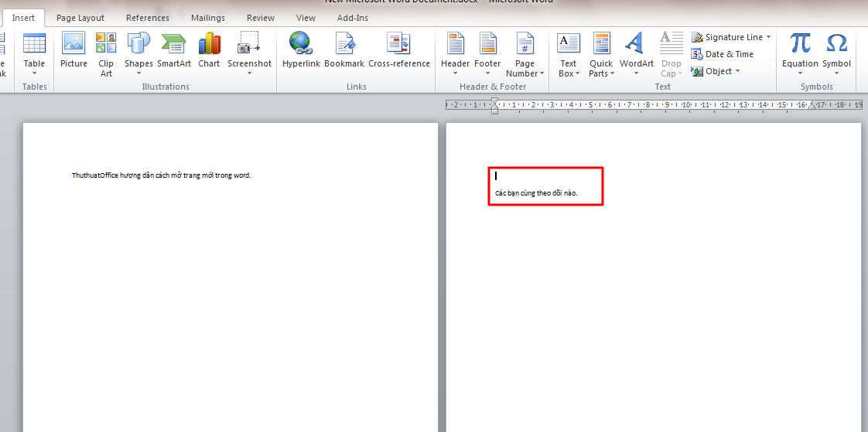Click the text "Các bạn cùng theo dõi nào."
This screenshot has height=432, width=868.
536,192
